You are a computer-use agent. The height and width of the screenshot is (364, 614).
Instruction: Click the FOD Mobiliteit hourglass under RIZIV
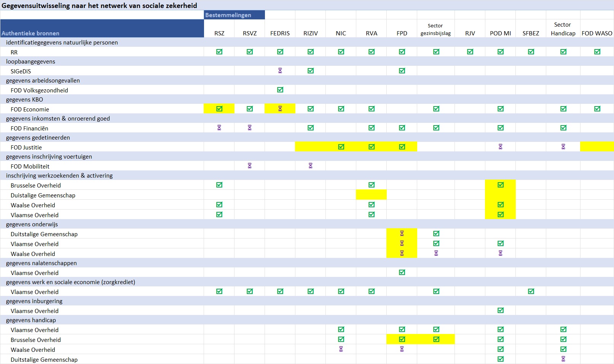pos(311,166)
